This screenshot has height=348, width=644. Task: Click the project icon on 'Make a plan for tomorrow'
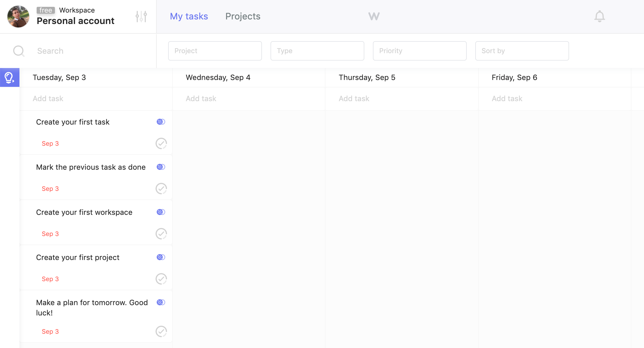tap(161, 303)
